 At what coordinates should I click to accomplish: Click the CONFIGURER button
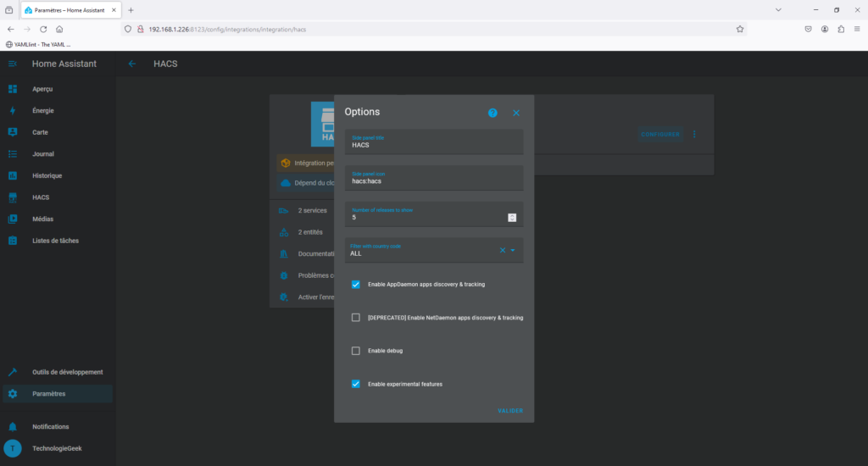(x=660, y=135)
